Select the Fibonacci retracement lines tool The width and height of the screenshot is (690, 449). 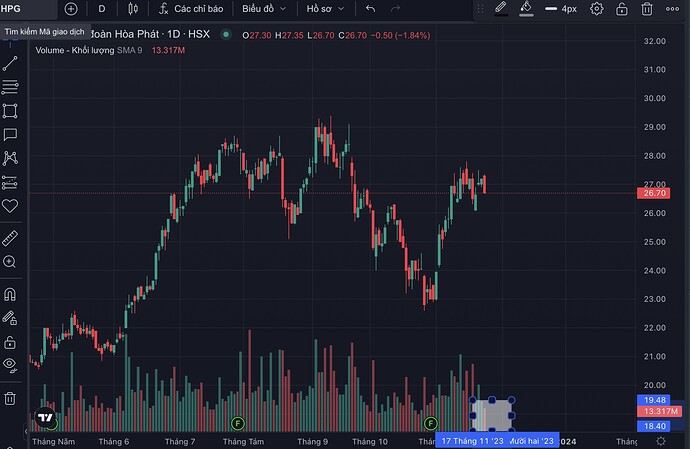[10, 87]
